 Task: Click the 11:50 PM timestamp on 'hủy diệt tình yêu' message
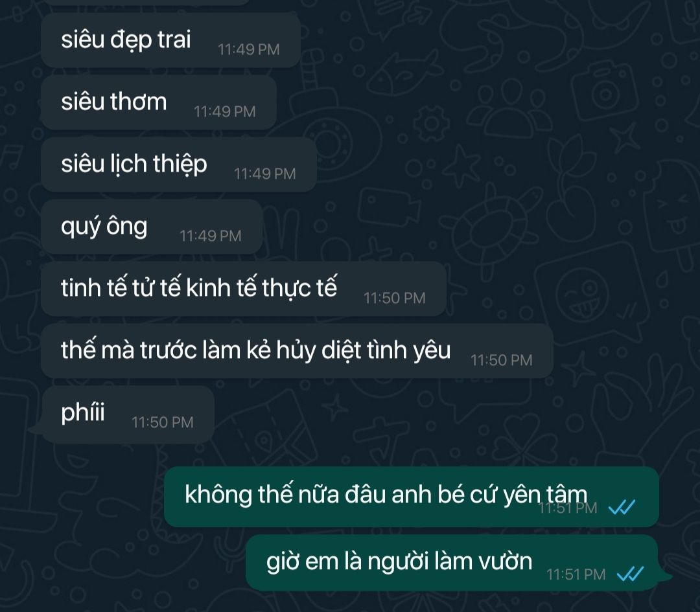click(x=501, y=360)
